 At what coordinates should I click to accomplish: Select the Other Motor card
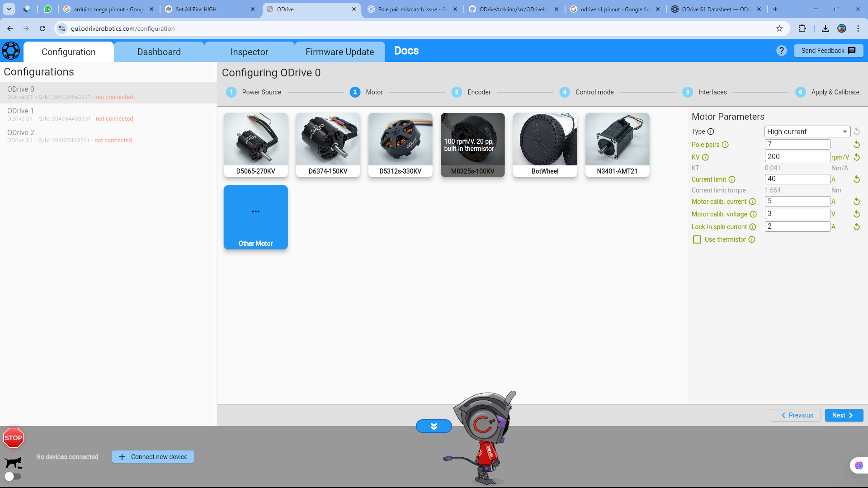coord(256,217)
